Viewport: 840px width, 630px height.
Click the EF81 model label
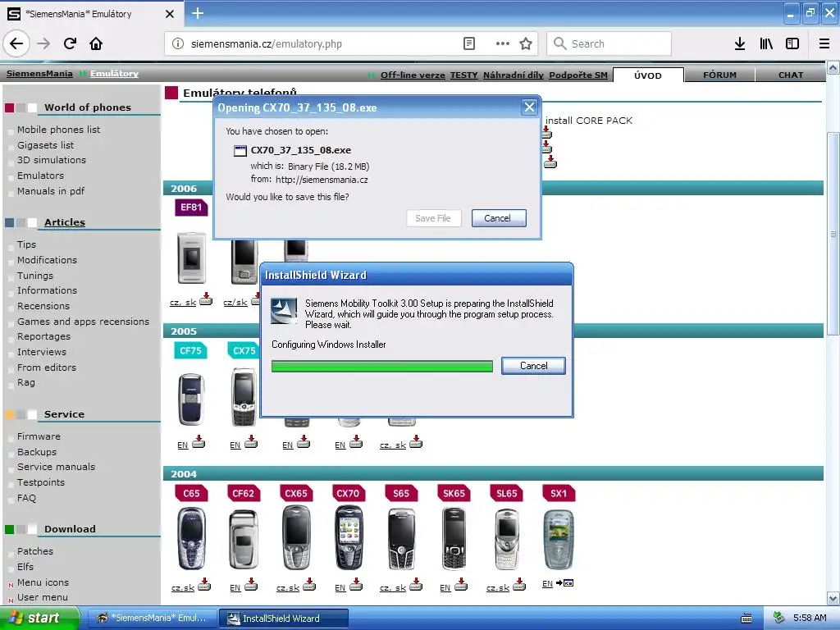[x=191, y=208]
